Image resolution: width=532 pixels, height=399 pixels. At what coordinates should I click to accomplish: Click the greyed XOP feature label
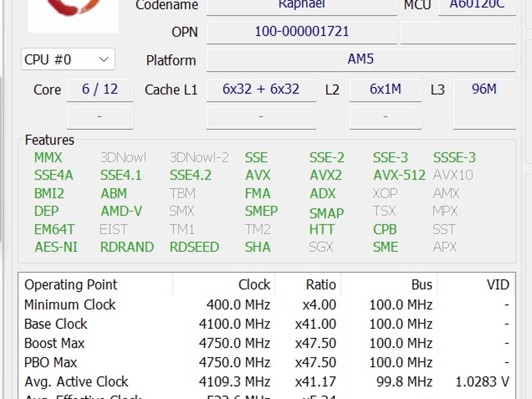point(385,194)
